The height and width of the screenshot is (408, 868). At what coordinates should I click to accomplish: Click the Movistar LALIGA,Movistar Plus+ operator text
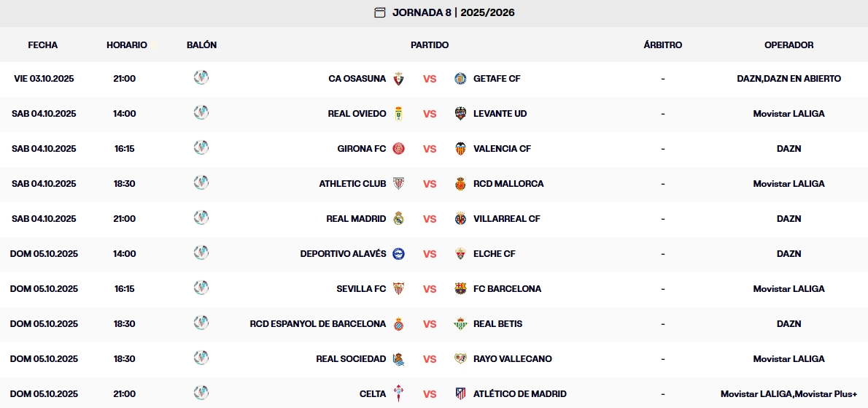point(788,394)
